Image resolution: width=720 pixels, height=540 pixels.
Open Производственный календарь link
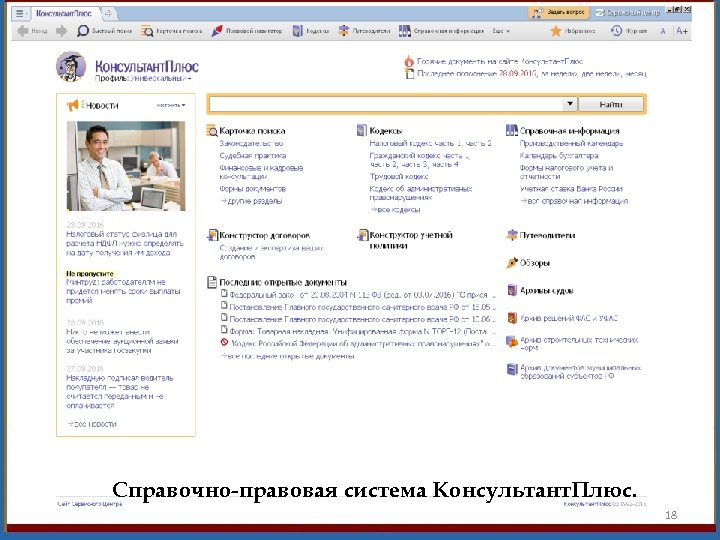pos(571,143)
